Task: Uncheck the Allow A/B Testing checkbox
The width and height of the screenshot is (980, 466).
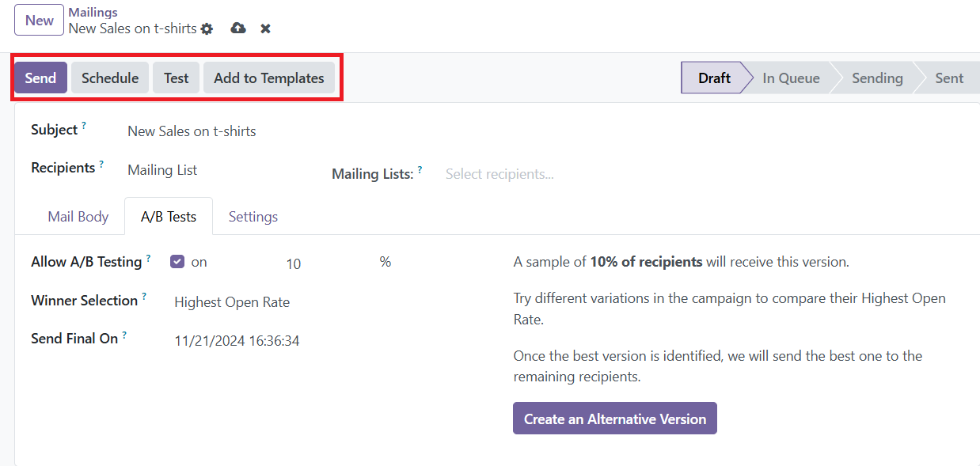Action: 177,262
